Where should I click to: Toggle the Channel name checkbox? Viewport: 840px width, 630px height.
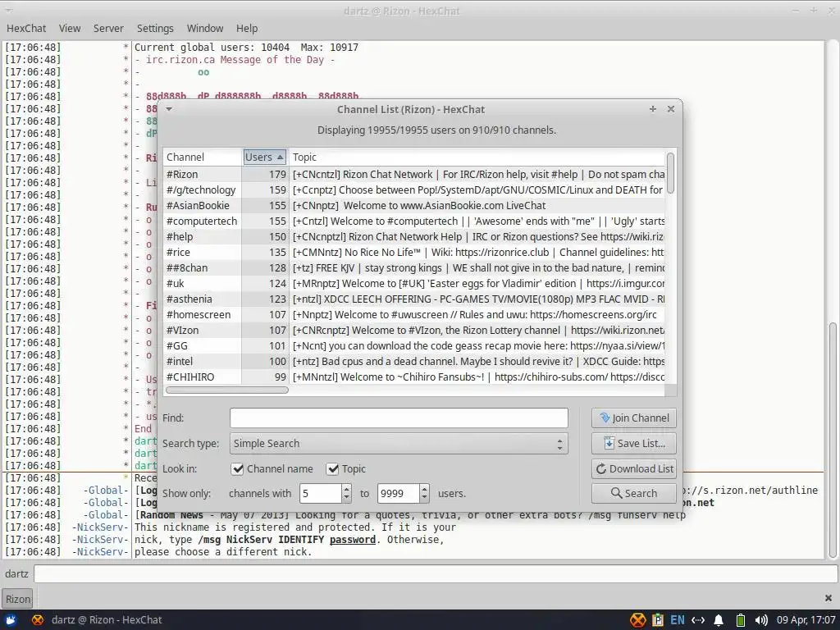coord(237,468)
